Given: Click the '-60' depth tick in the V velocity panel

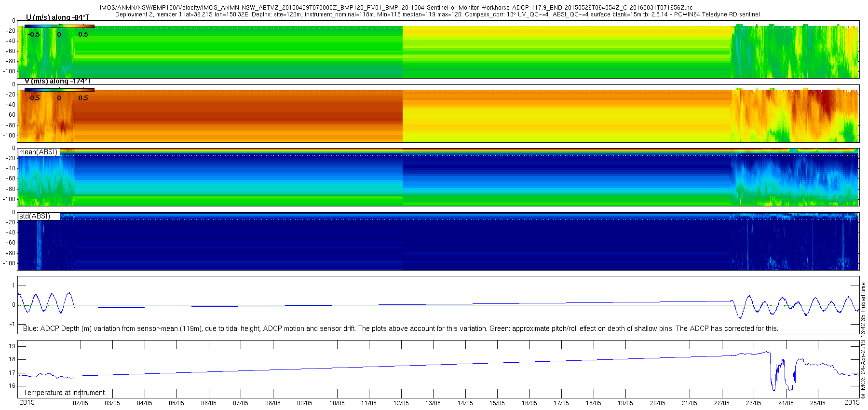Looking at the screenshot, I should [x=11, y=115].
